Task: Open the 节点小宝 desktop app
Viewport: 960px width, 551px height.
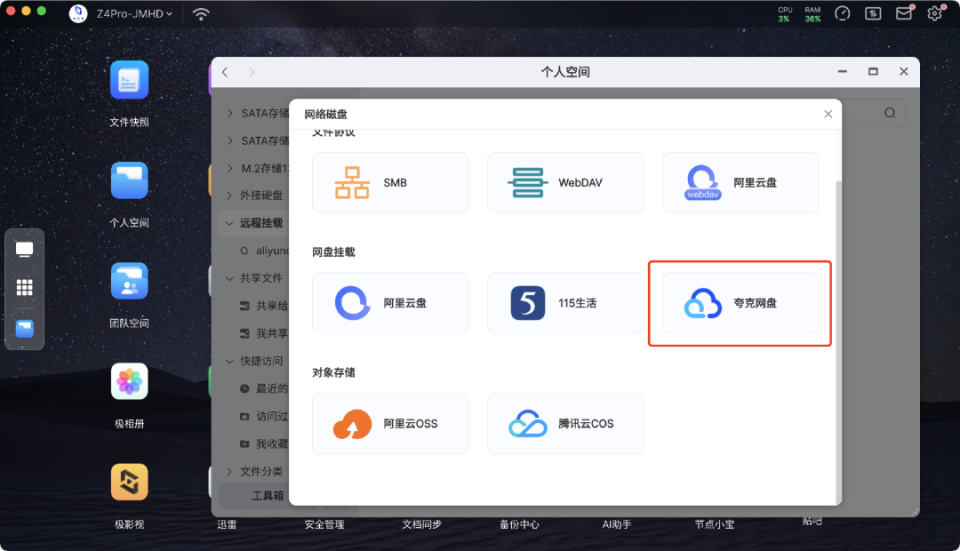Action: 714,524
